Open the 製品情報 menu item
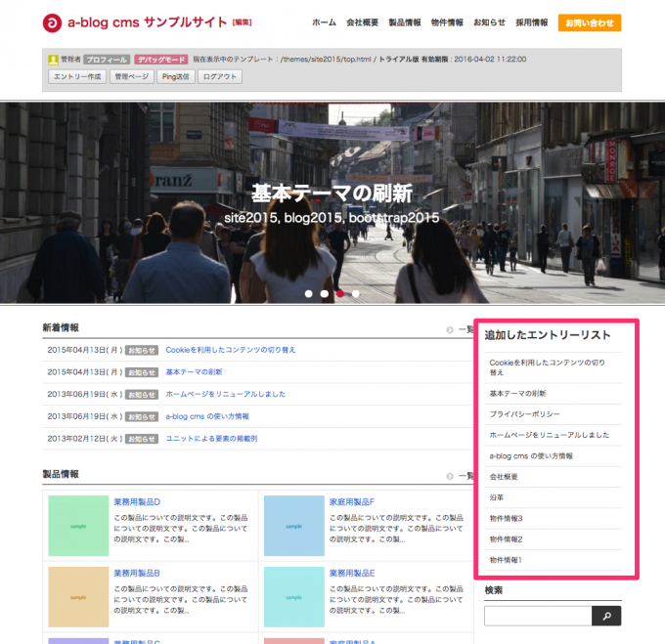 point(405,22)
